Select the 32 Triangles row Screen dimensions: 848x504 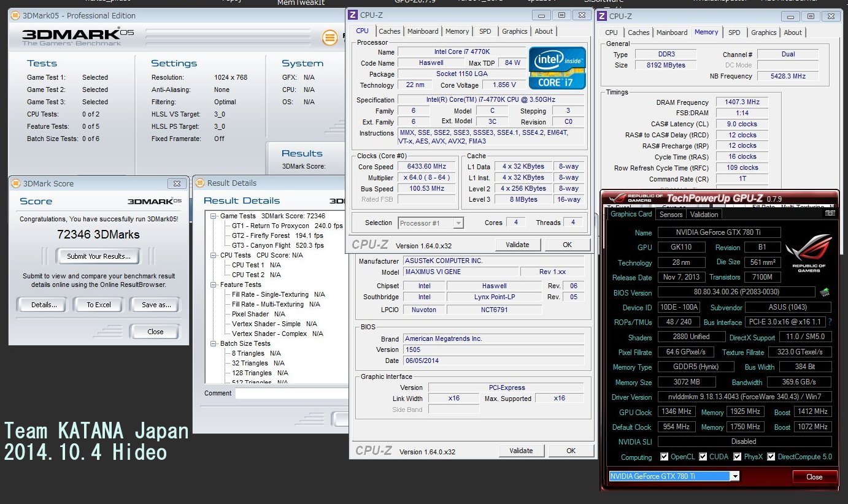(x=256, y=363)
